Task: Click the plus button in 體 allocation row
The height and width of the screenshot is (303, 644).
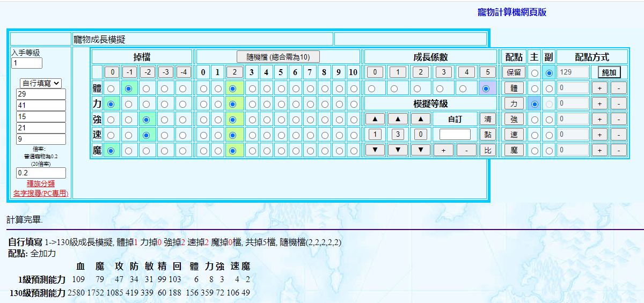Action: coord(599,88)
